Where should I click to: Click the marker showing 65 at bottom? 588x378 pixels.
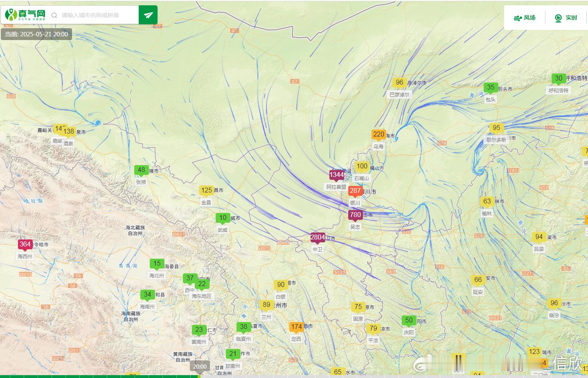point(337,372)
